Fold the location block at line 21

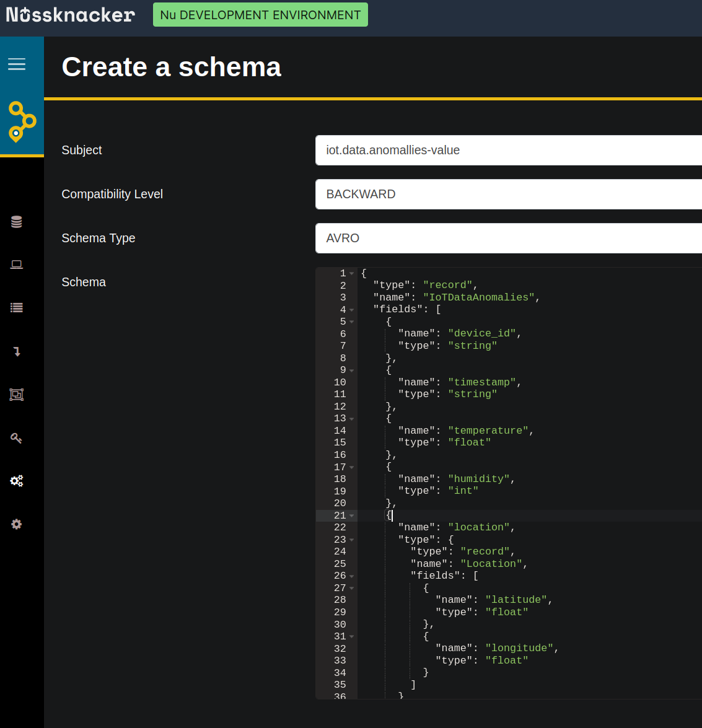[352, 516]
